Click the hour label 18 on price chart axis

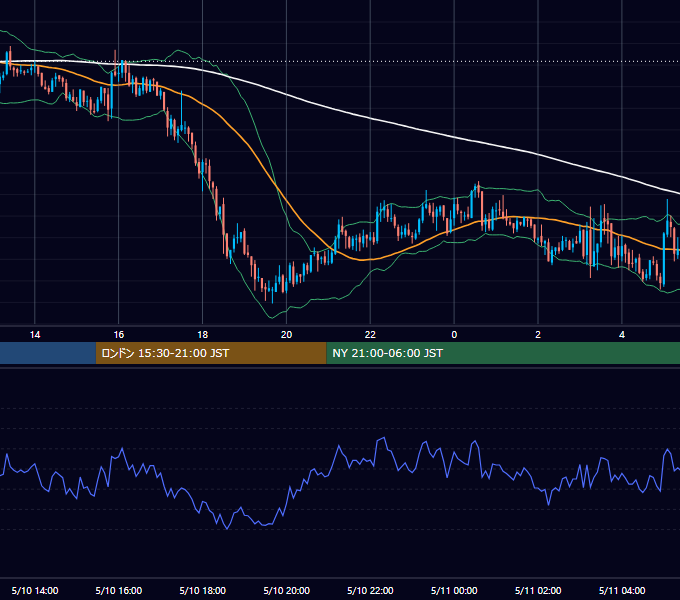(203, 335)
